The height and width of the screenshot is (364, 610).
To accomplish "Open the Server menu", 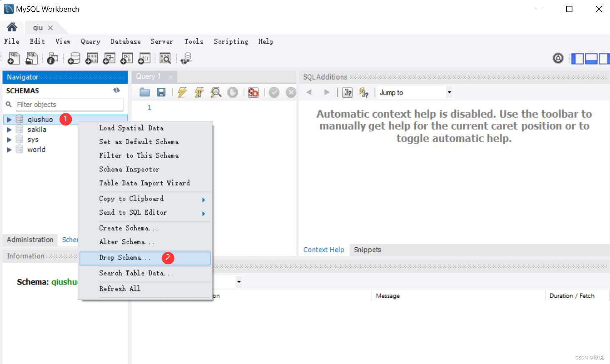I will click(x=162, y=41).
